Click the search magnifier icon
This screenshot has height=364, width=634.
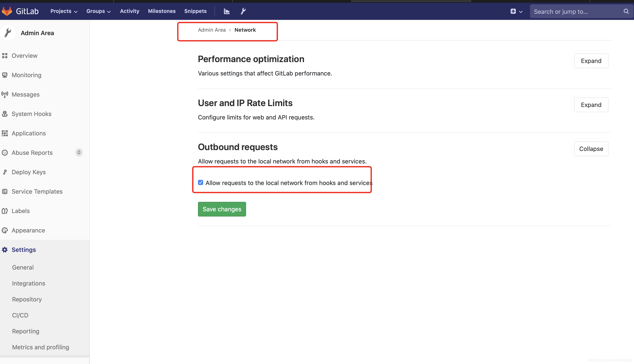pos(626,11)
